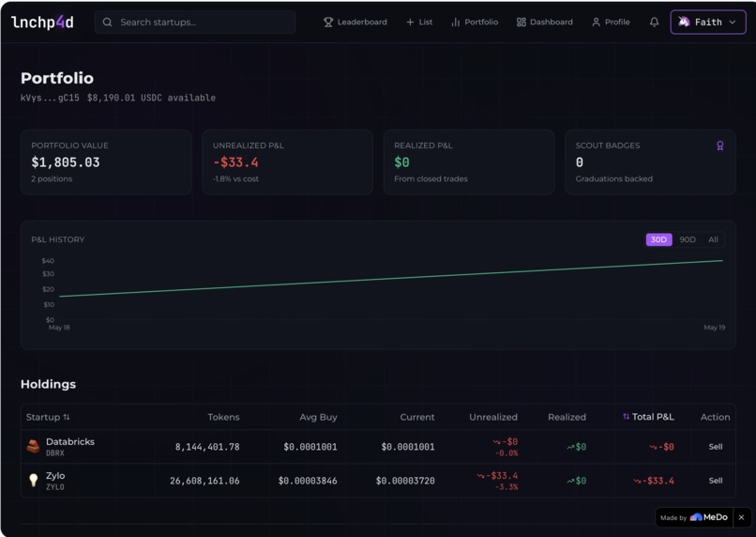The image size is (756, 537).
Task: Click the Portfolio bar chart icon
Action: point(456,23)
